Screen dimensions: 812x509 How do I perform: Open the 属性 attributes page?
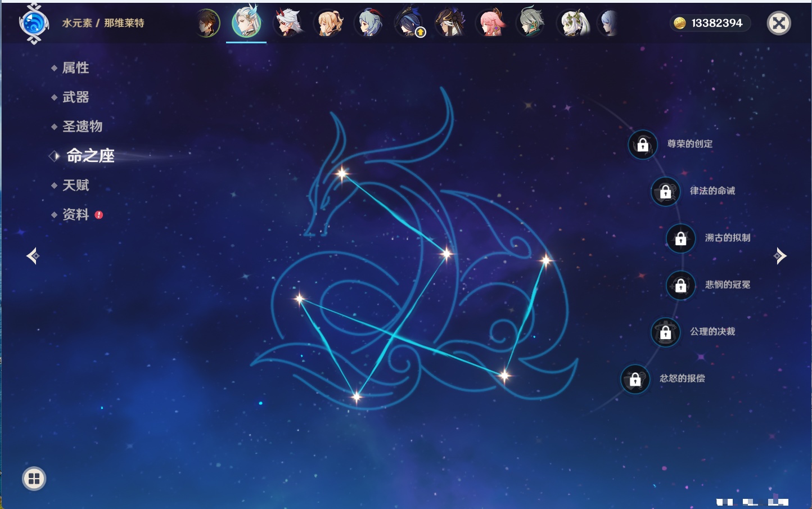(75, 68)
